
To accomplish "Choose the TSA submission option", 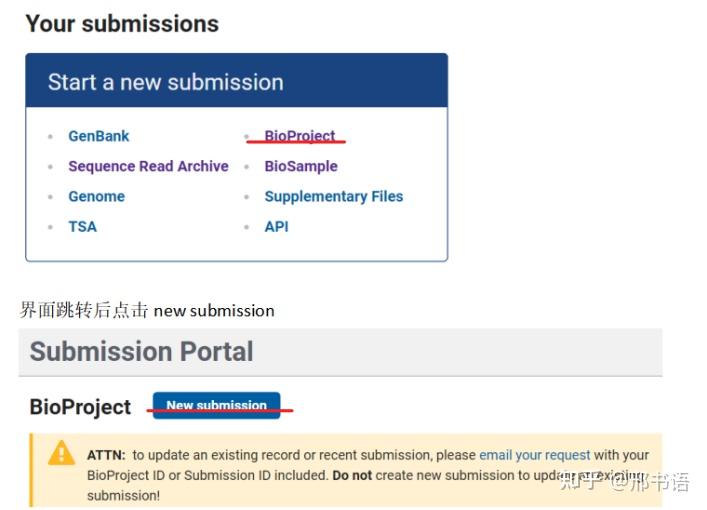I will coord(82,226).
